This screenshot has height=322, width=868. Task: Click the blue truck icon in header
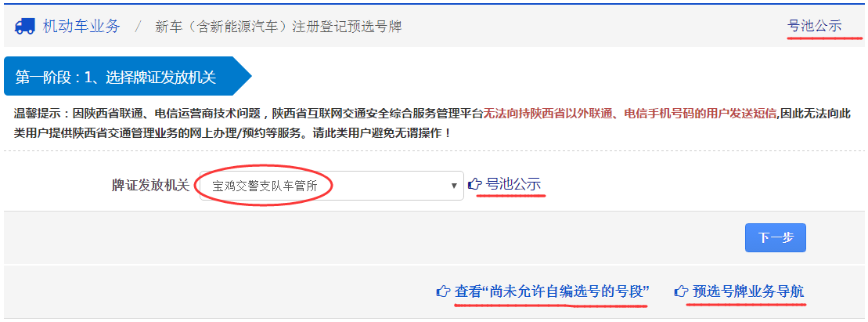[x=25, y=26]
